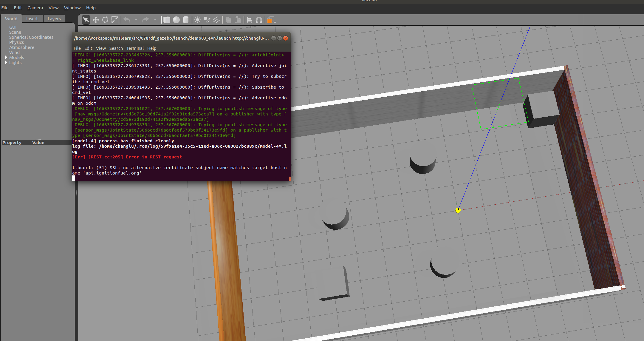Select Scene in the world tree
Viewport: 644px width, 341px height.
click(x=15, y=32)
